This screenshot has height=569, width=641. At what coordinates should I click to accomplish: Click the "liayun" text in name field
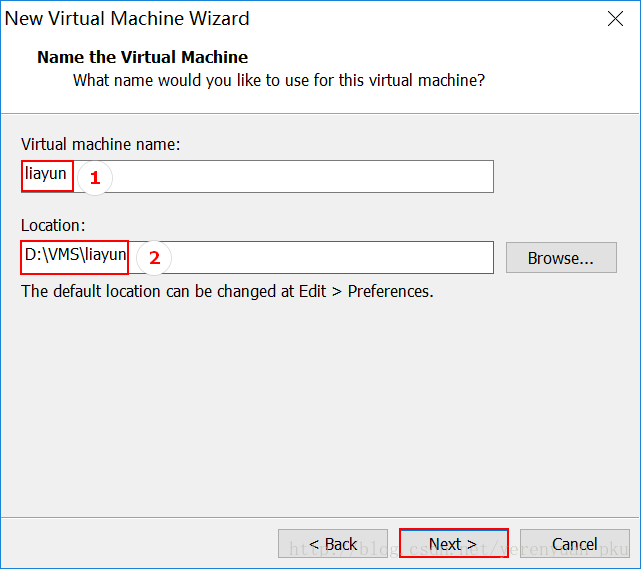[x=47, y=175]
